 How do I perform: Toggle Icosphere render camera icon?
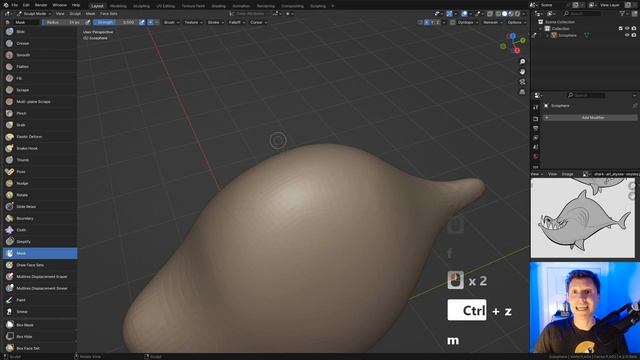pos(634,35)
